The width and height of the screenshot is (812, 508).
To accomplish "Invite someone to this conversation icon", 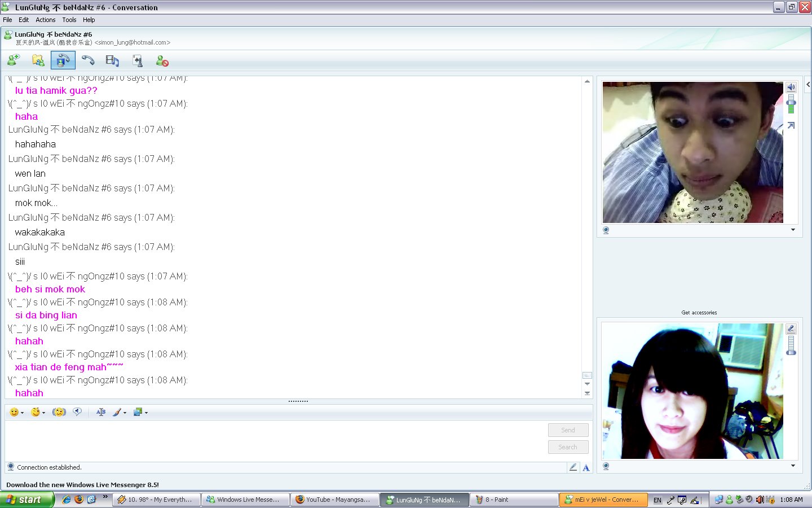I will [14, 60].
